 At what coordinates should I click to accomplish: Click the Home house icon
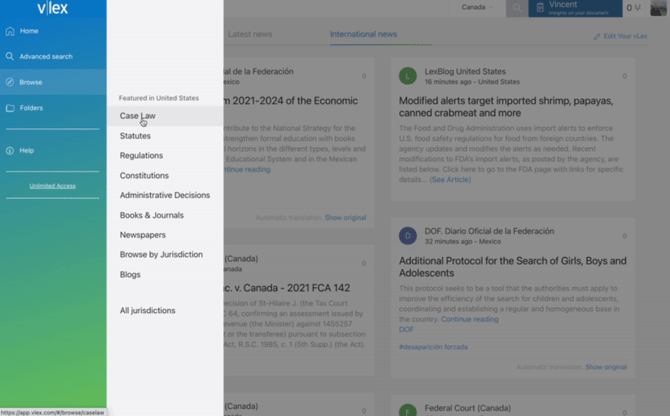pos(10,31)
